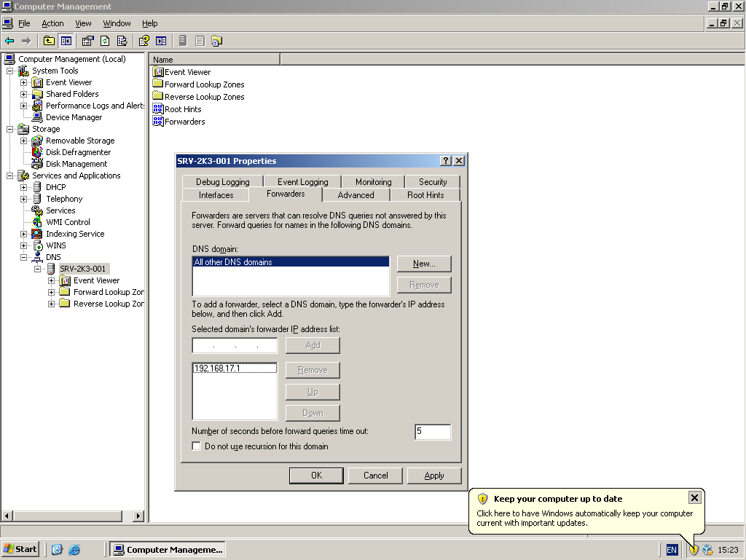Enable Do not use recursion checkbox
Screen dimensions: 746x560
[x=196, y=446]
